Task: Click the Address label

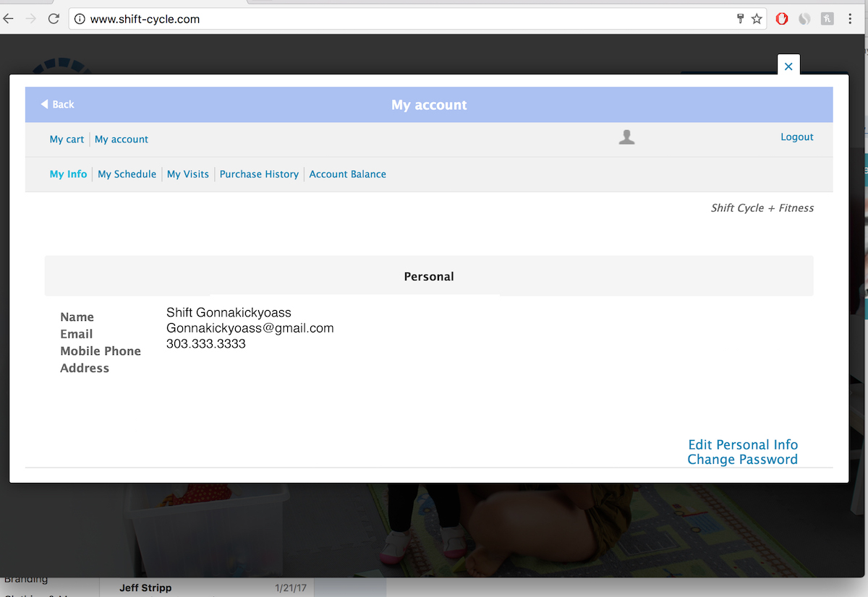Action: [x=85, y=368]
